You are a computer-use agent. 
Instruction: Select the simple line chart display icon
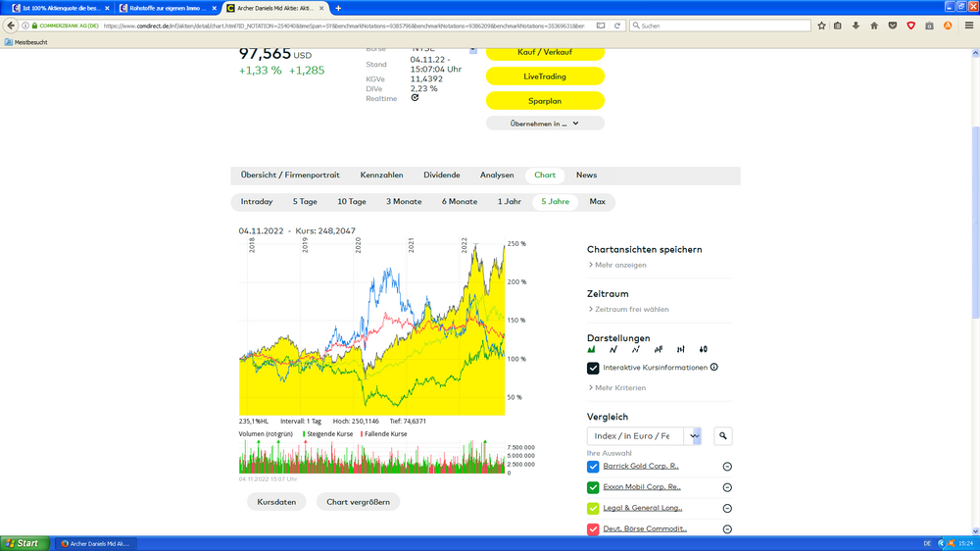click(x=613, y=350)
